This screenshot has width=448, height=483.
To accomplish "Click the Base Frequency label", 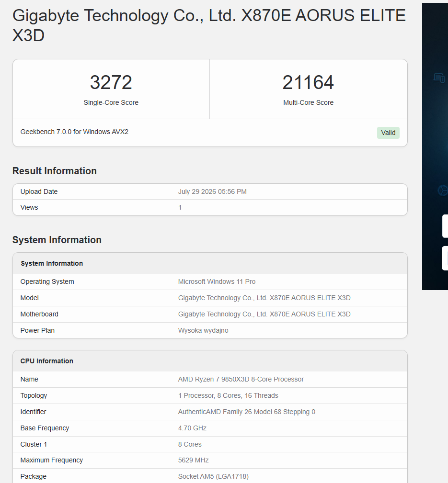I will [45, 428].
